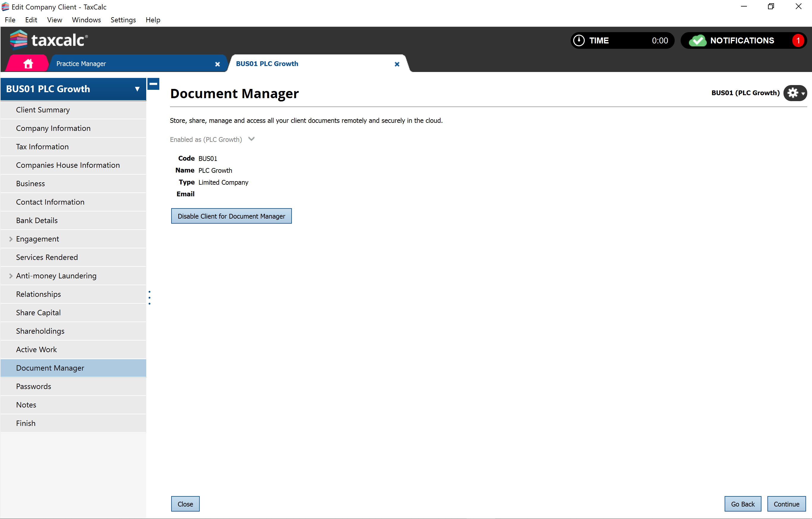Go to the Home tab icon

click(x=28, y=63)
